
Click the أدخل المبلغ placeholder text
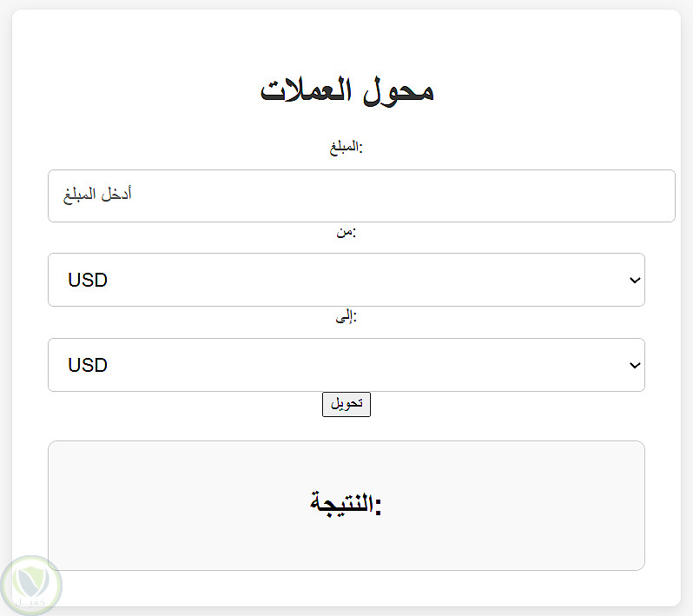[x=97, y=195]
